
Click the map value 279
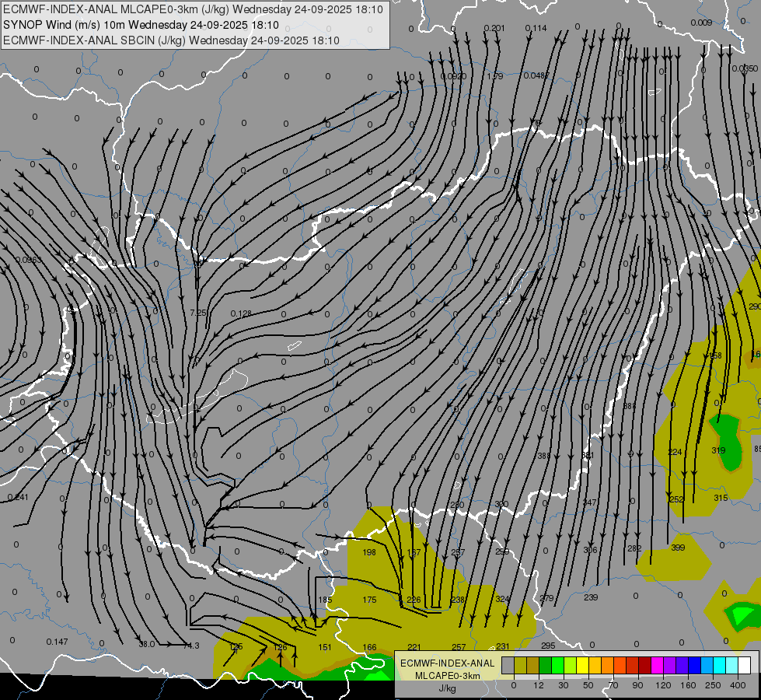[546, 598]
